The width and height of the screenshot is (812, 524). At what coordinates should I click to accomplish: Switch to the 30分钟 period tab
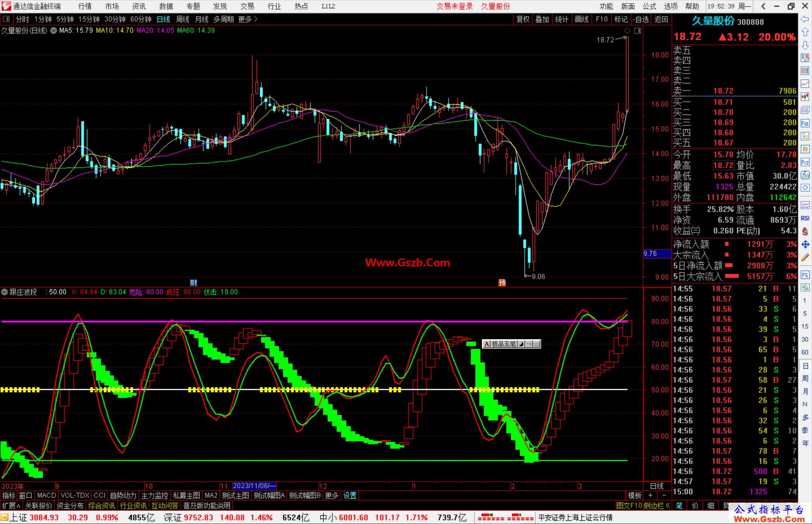click(115, 19)
